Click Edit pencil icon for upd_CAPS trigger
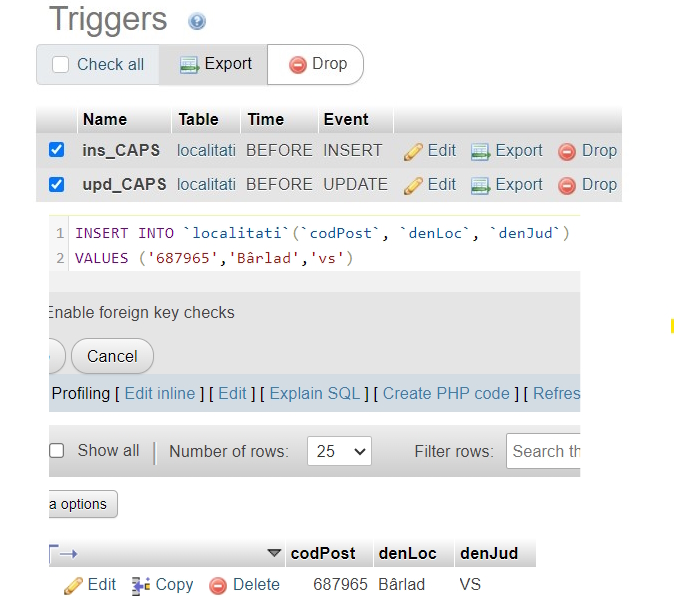This screenshot has height=600, width=674. [413, 185]
